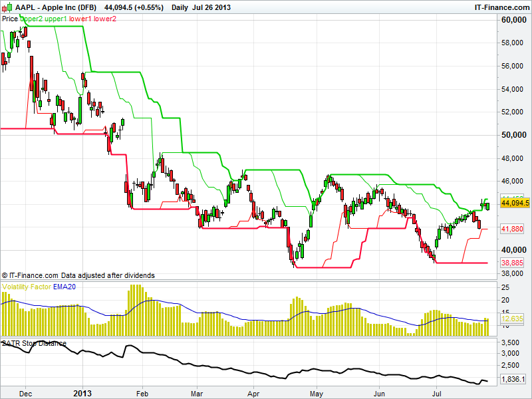Click the current price tag 44,094.5
Viewport: 532px width, 399px height.
point(515,203)
